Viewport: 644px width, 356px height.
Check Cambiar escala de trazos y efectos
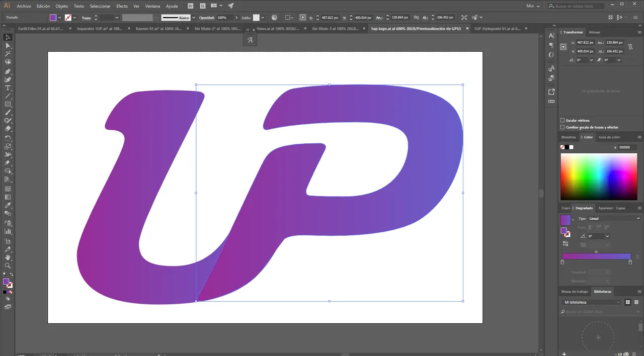[x=562, y=127]
